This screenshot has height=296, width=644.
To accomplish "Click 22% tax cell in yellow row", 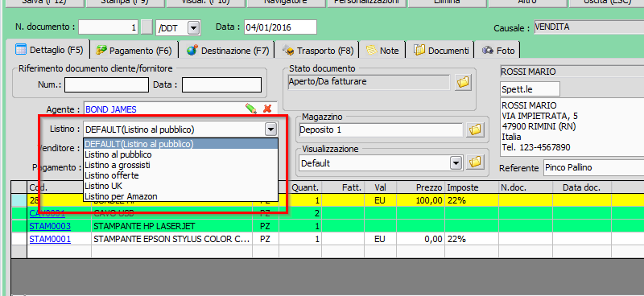I will [472, 201].
